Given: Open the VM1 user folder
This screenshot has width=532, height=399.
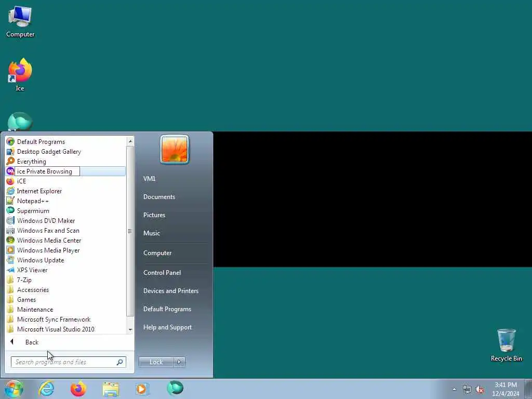Looking at the screenshot, I should (x=149, y=179).
